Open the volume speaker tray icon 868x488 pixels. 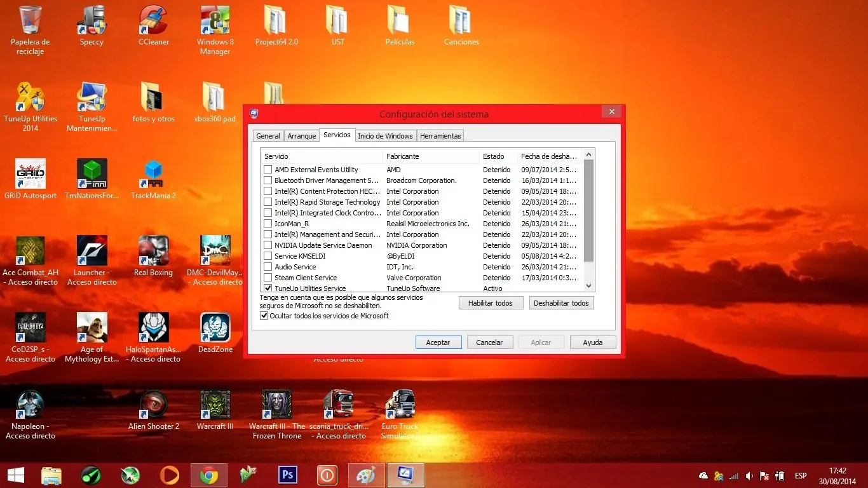tap(750, 476)
